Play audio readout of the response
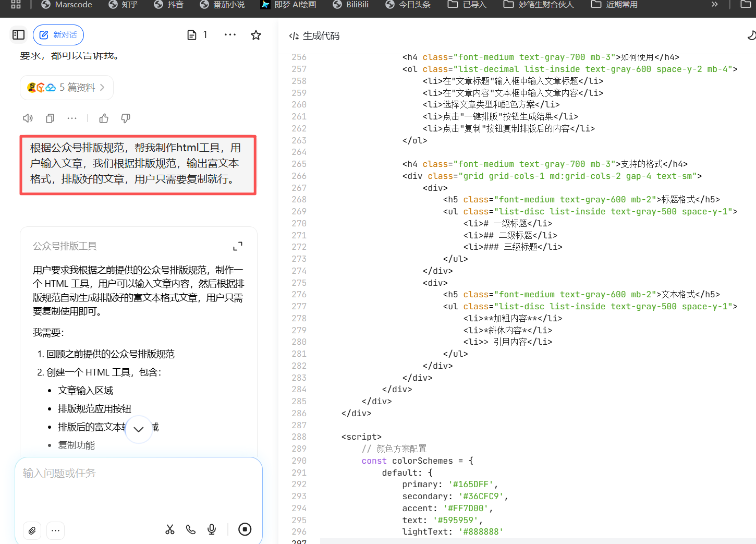This screenshot has height=544, width=756. point(28,118)
